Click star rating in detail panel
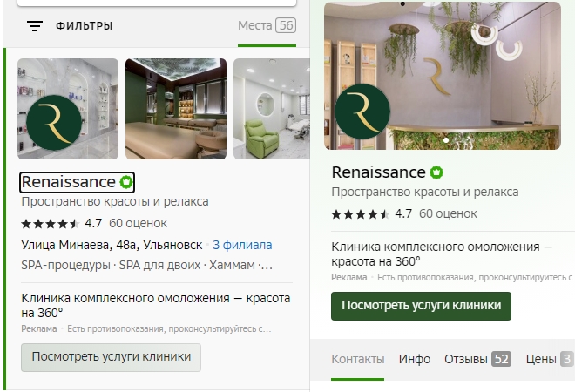 click(x=360, y=213)
